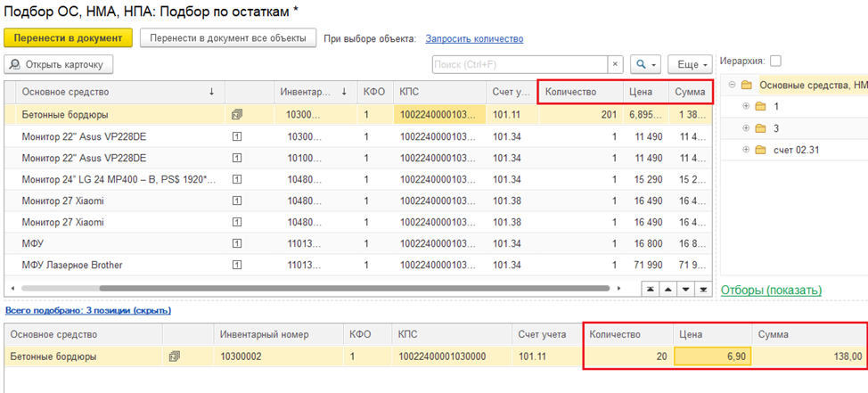This screenshot has width=868, height=393.
Task: Click the quantity cell 201
Action: pyautogui.click(x=581, y=115)
